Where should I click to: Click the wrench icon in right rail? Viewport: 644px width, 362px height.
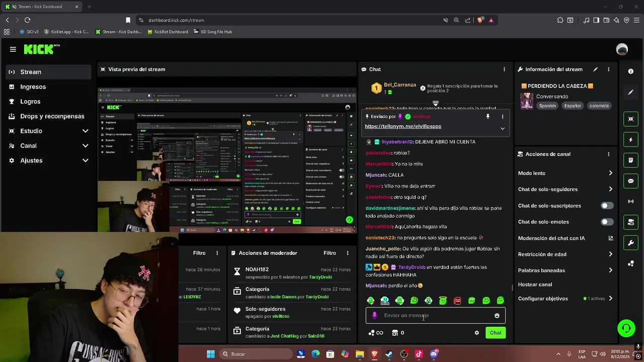pos(631,243)
